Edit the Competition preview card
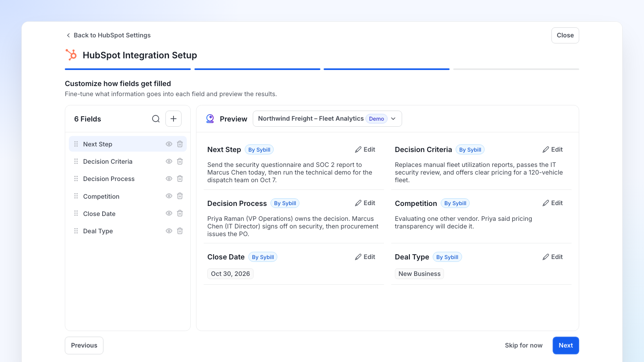Viewport: 644px width, 362px height. point(553,203)
